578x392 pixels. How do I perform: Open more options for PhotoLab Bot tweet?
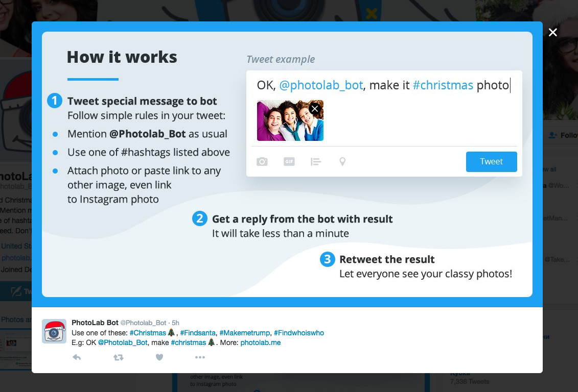(x=200, y=357)
